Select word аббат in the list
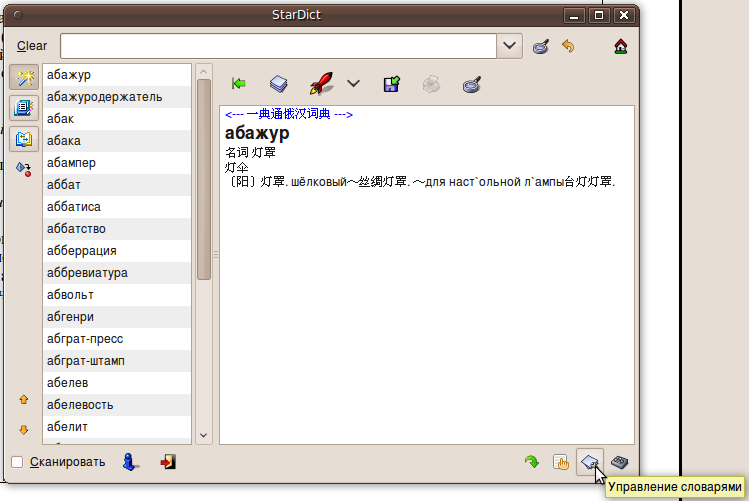Screen dimensions: 749x501 coord(117,185)
